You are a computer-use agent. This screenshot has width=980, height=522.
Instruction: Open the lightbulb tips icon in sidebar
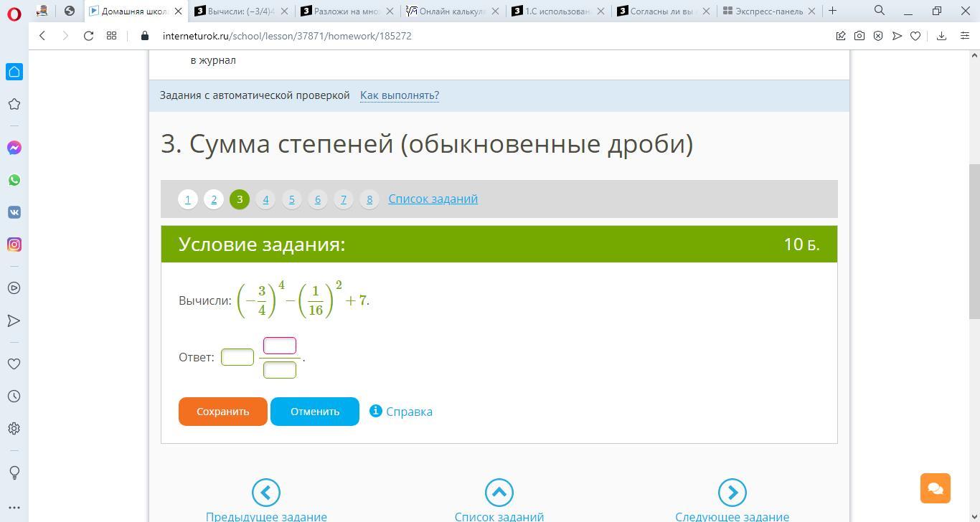click(14, 473)
